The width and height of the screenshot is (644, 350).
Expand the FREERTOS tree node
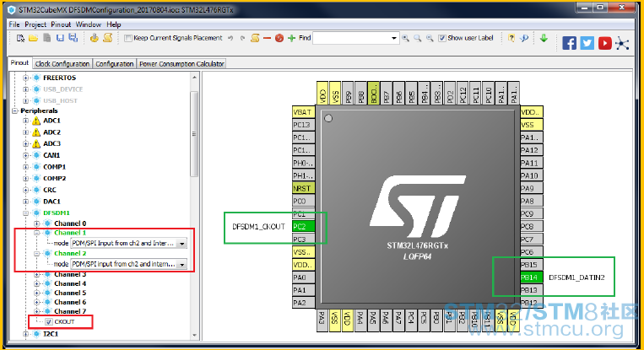(x=25, y=78)
